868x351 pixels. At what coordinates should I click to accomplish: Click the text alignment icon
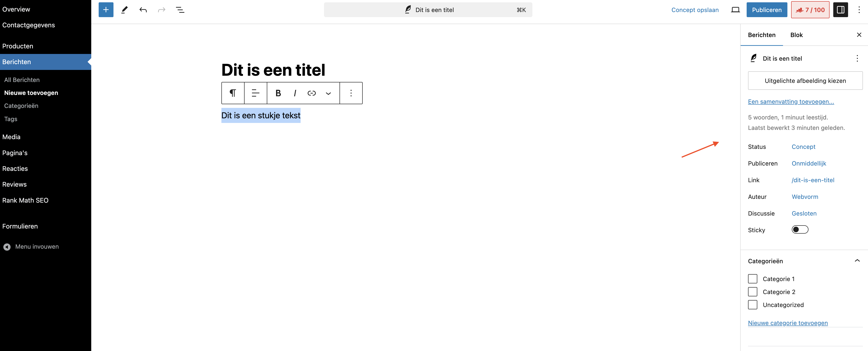pos(255,93)
